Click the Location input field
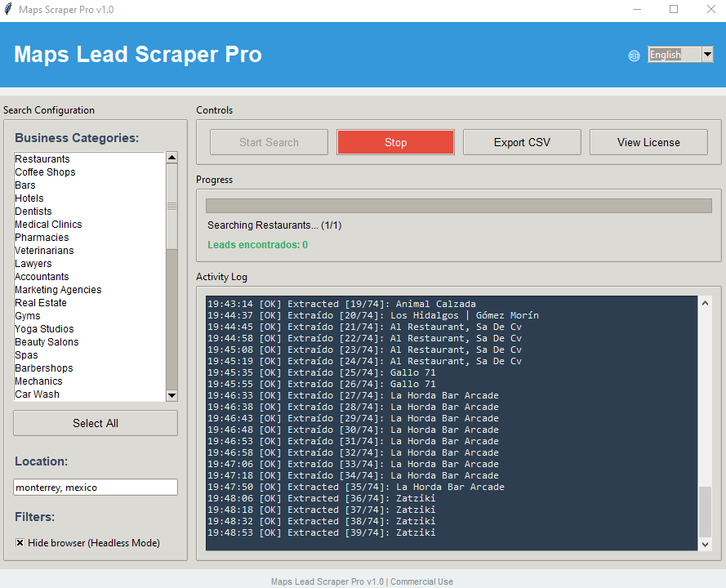The height and width of the screenshot is (588, 726). tap(96, 488)
